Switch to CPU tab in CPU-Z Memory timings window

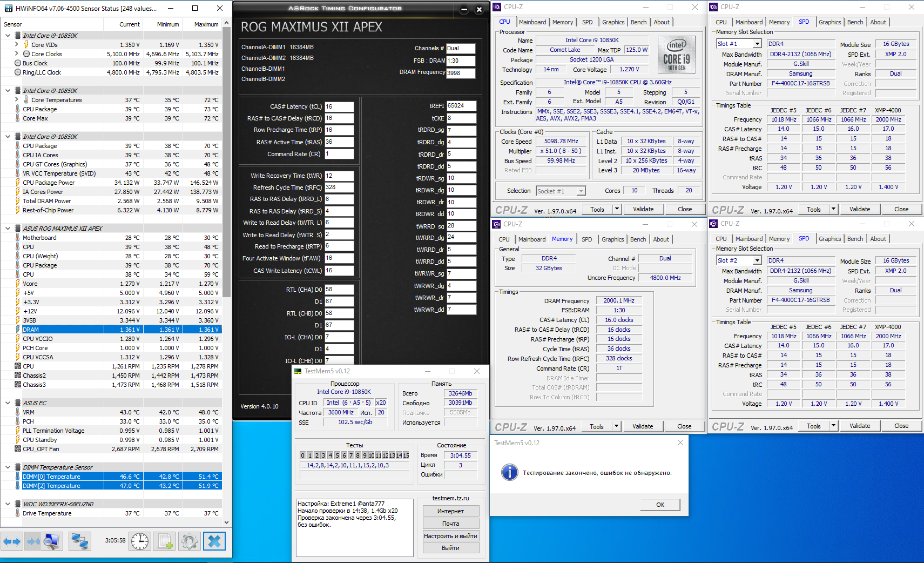point(504,239)
